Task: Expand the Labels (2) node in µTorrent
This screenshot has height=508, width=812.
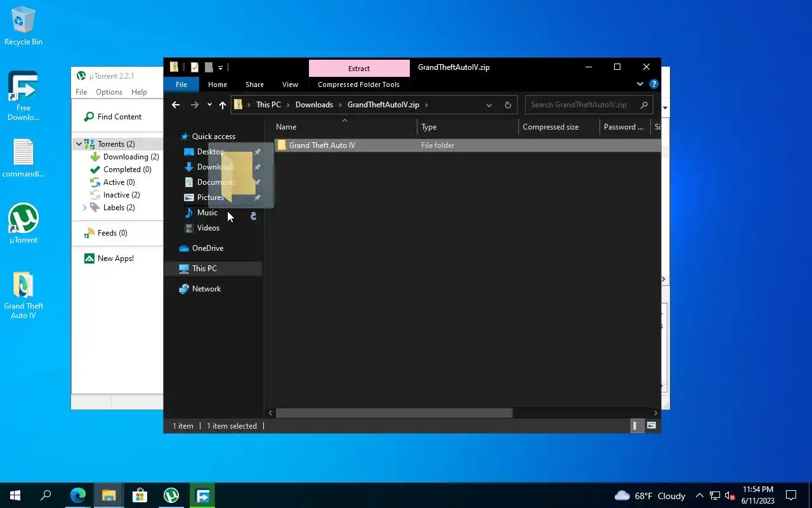Action: pyautogui.click(x=84, y=208)
